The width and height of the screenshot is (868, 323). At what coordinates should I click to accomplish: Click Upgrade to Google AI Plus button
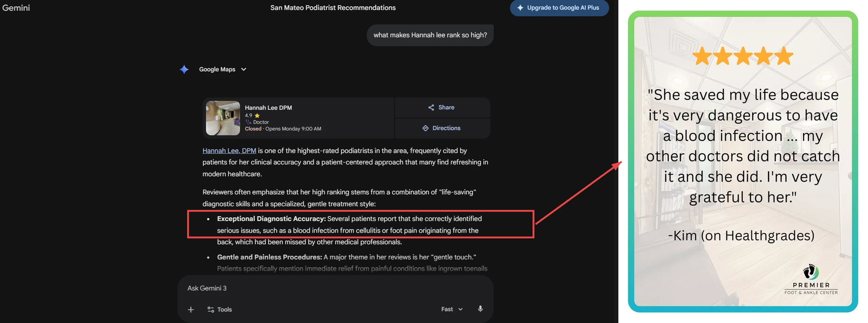[x=559, y=8]
